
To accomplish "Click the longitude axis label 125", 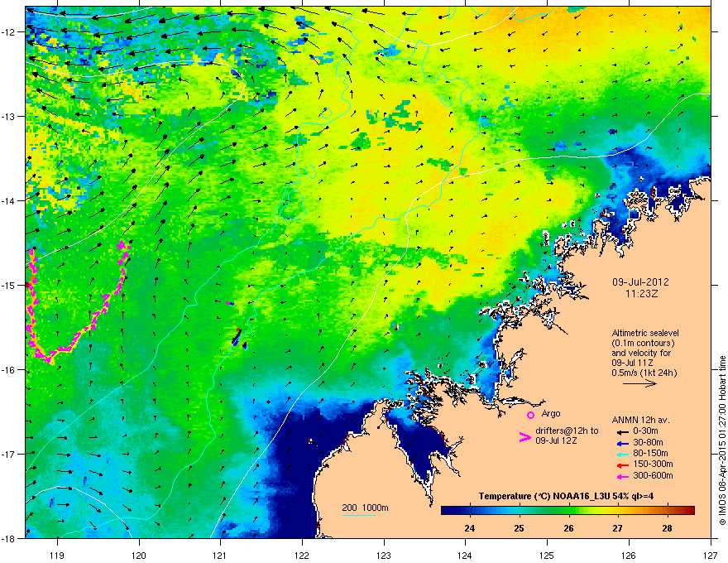I will (x=547, y=555).
